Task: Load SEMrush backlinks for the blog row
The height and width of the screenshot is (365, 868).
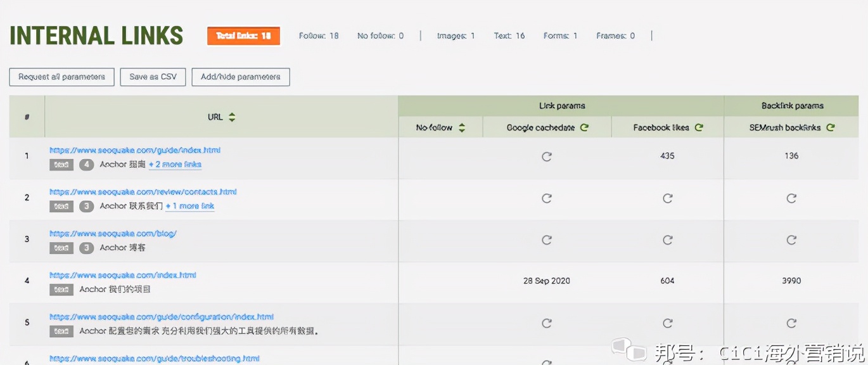Action: tap(791, 240)
